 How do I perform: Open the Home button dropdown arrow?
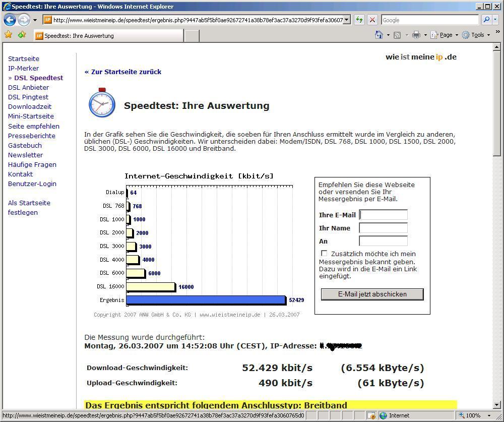coord(388,35)
